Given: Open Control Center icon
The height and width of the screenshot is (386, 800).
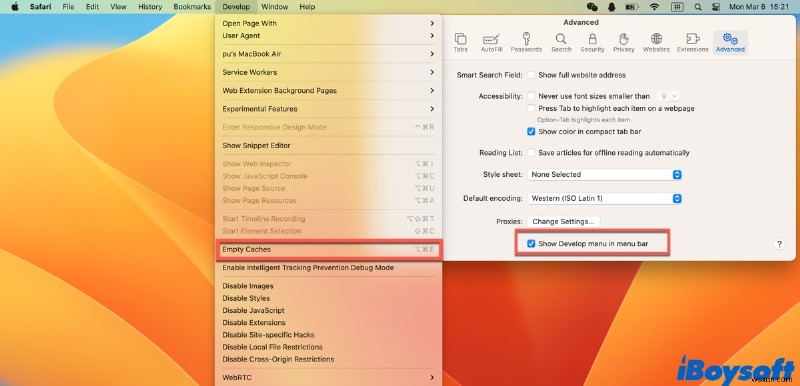Looking at the screenshot, I should click(x=715, y=7).
